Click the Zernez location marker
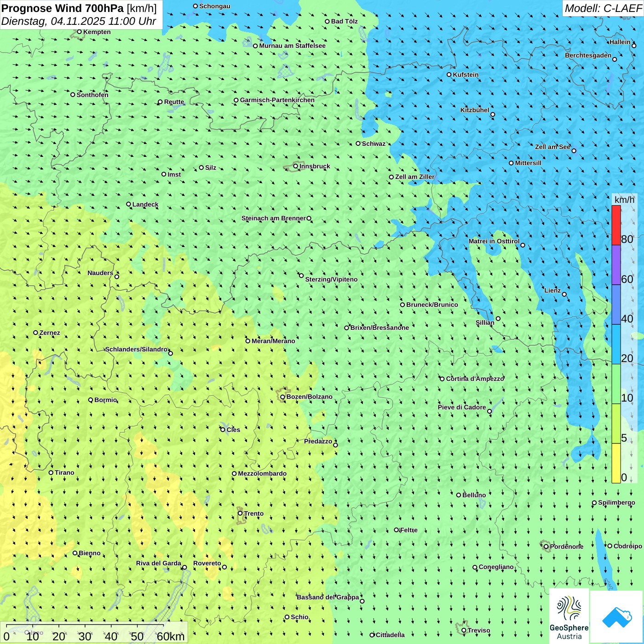Image resolution: width=644 pixels, height=644 pixels. pos(35,333)
